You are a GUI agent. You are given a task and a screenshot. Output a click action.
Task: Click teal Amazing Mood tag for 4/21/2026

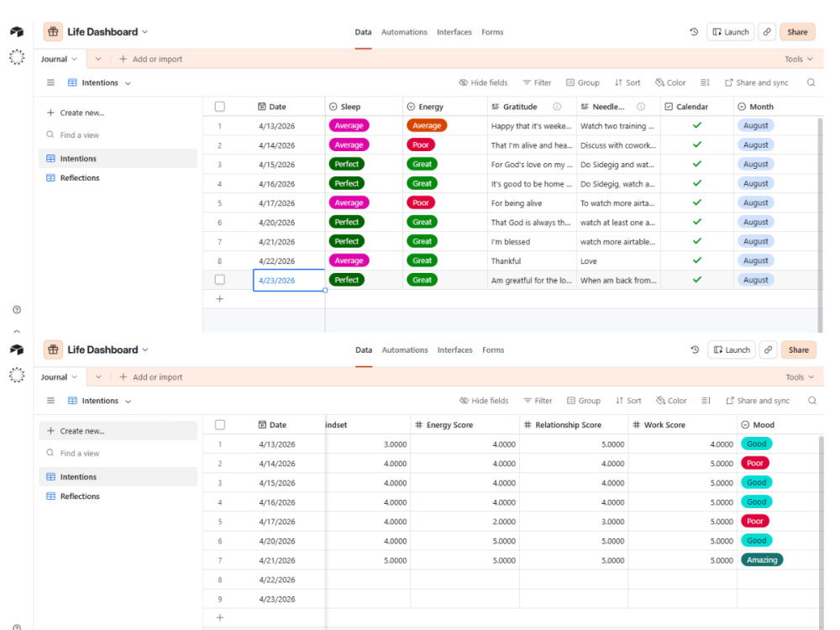(x=762, y=559)
